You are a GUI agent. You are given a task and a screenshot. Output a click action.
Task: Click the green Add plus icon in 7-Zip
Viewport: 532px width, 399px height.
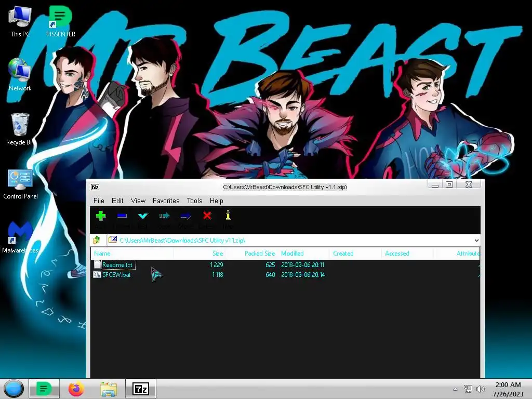(x=101, y=216)
